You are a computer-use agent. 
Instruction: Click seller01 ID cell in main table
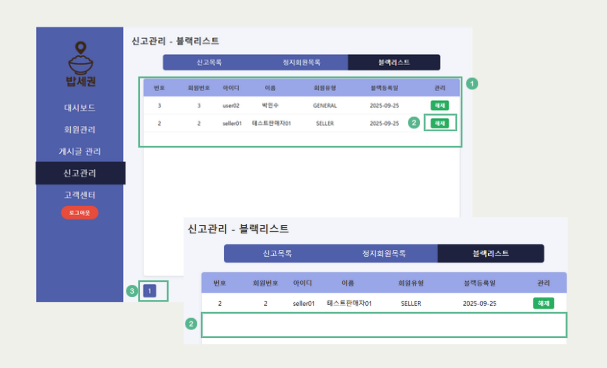click(232, 123)
